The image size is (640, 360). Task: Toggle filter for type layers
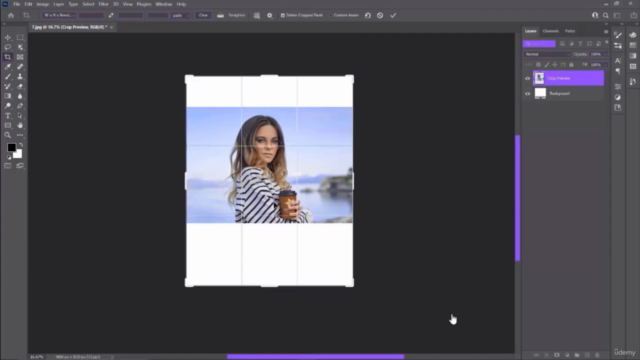pos(580,44)
